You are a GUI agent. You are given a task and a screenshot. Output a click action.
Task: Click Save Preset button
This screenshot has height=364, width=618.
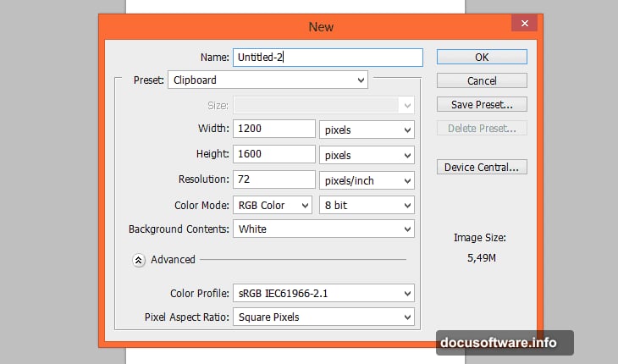pyautogui.click(x=482, y=104)
